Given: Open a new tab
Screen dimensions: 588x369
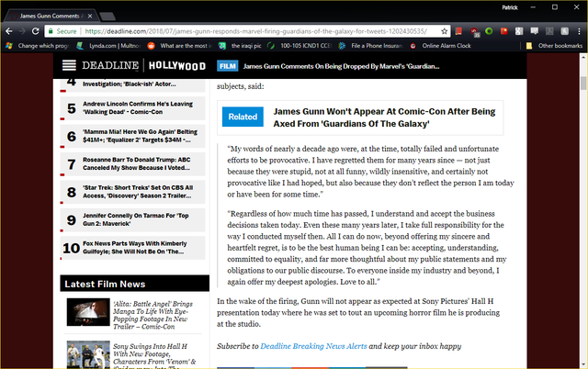Looking at the screenshot, I should (107, 17).
